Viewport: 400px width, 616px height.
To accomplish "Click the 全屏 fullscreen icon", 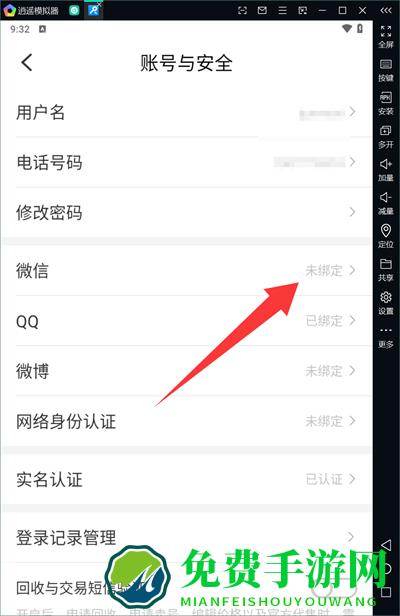I will click(x=385, y=31).
